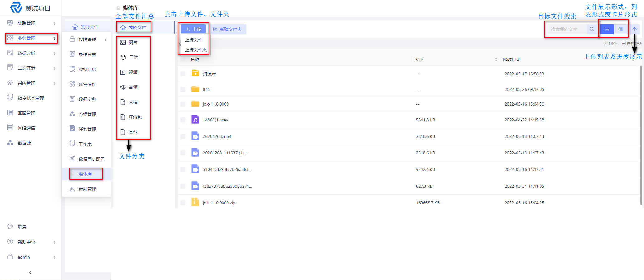Click the 20201208.mp4 video file icon

(195, 136)
